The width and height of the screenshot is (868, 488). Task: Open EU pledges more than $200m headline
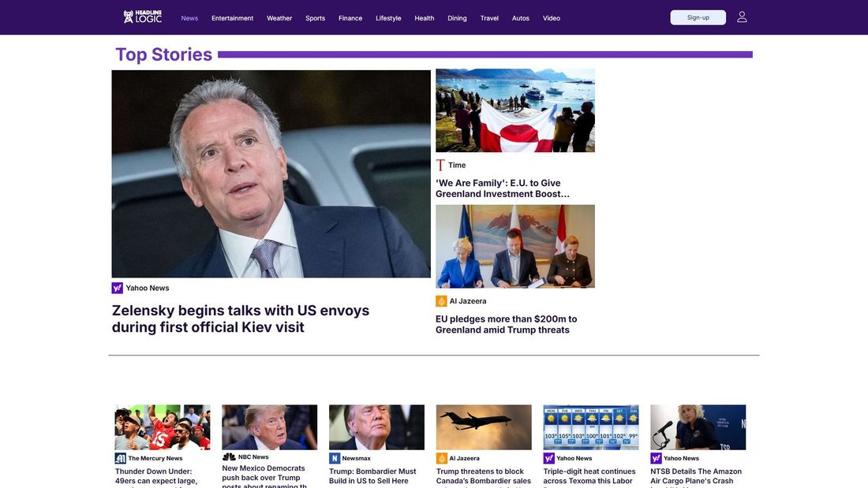[x=506, y=324]
